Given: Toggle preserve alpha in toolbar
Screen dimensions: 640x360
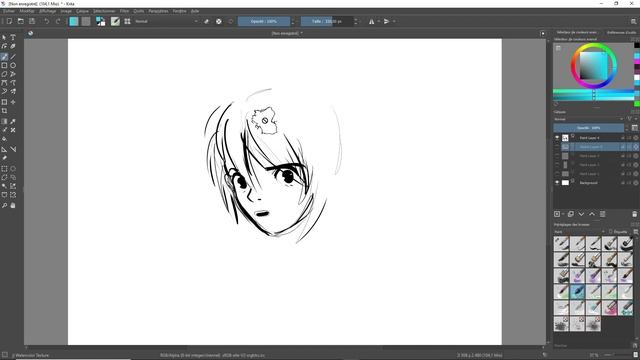Looking at the screenshot, I should tap(219, 21).
